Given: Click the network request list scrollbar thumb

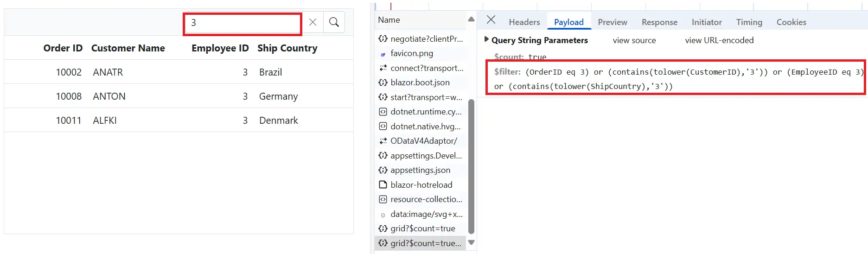Looking at the screenshot, I should pos(472,167).
